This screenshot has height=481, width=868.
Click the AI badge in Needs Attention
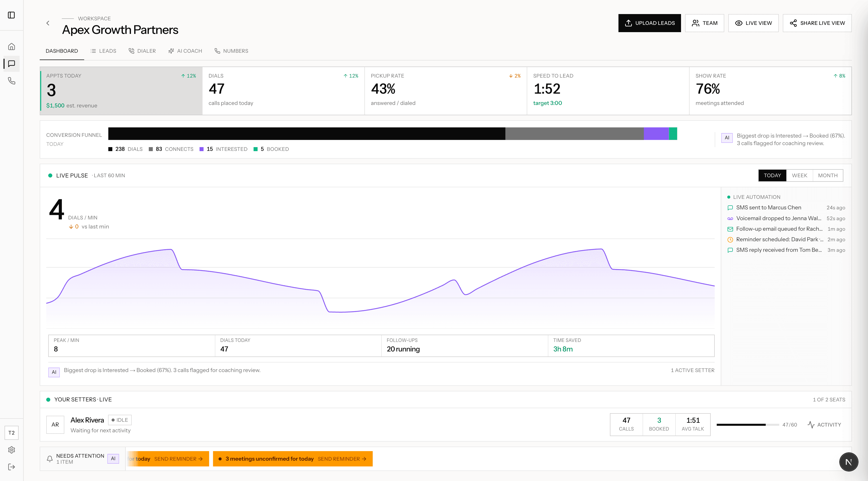click(x=113, y=458)
